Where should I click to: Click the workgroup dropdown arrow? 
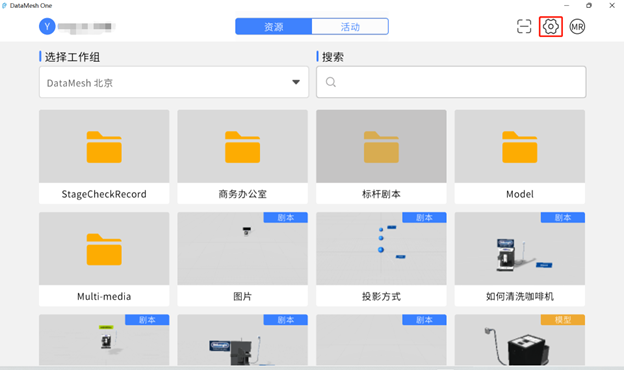[296, 82]
